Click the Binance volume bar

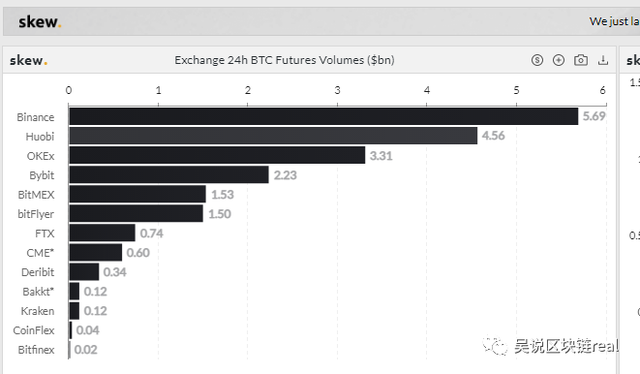click(324, 117)
